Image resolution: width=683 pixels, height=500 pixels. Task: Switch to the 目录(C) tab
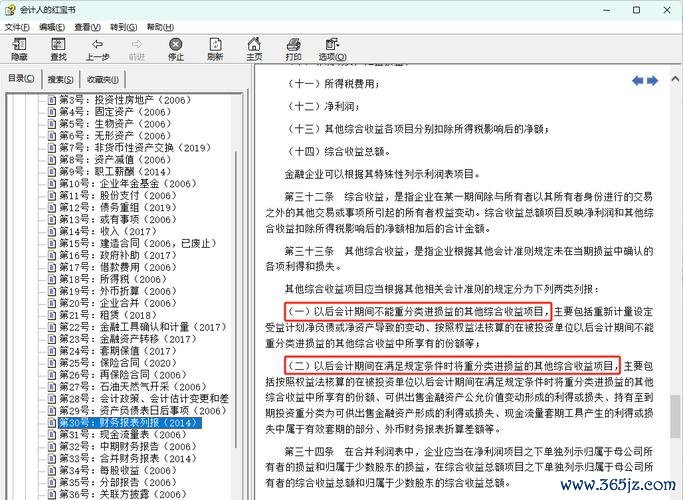(x=21, y=78)
